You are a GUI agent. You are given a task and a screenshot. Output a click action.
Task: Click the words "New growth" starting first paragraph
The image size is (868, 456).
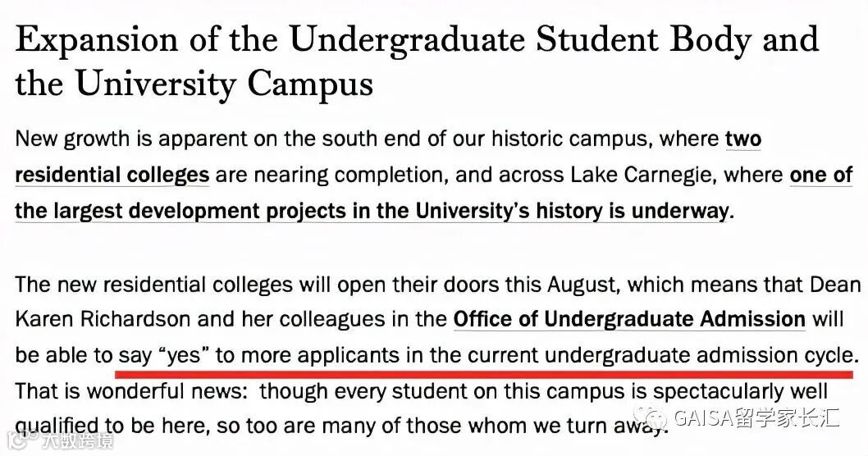tap(73, 139)
